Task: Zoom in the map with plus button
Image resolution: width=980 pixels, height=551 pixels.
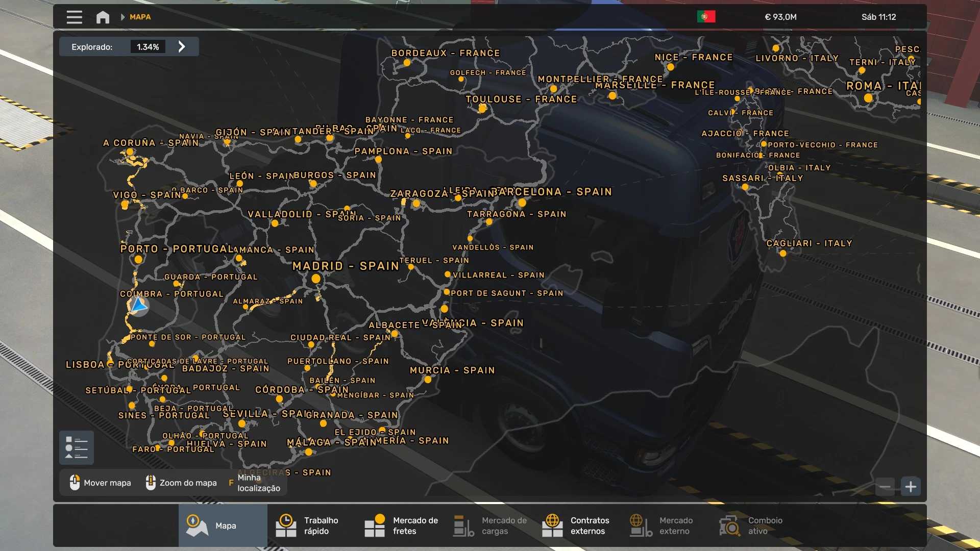Action: pyautogui.click(x=911, y=487)
